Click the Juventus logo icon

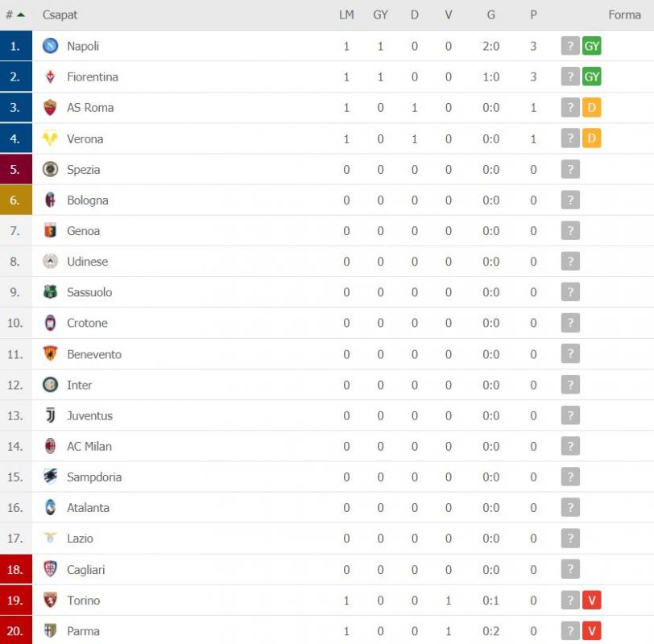pos(51,415)
